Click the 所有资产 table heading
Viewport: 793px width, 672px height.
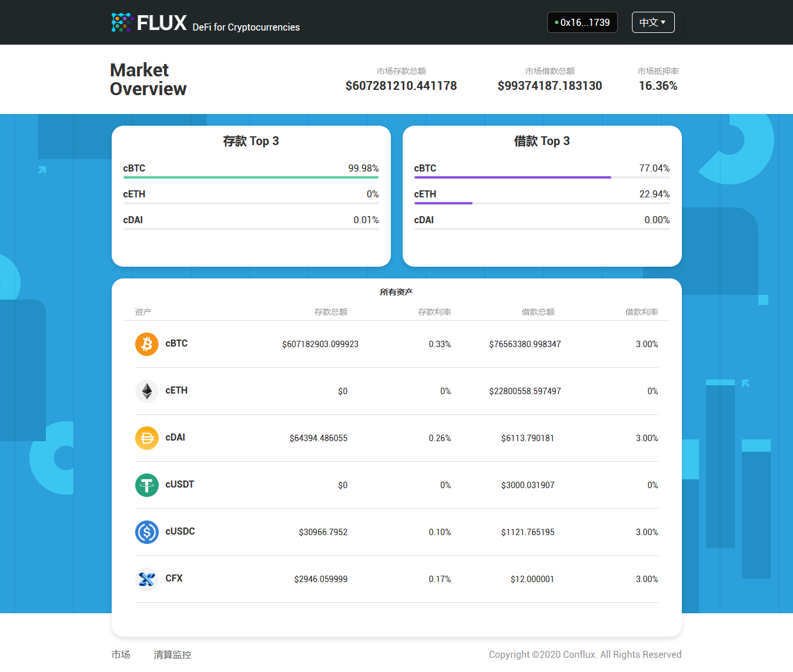pyautogui.click(x=396, y=292)
